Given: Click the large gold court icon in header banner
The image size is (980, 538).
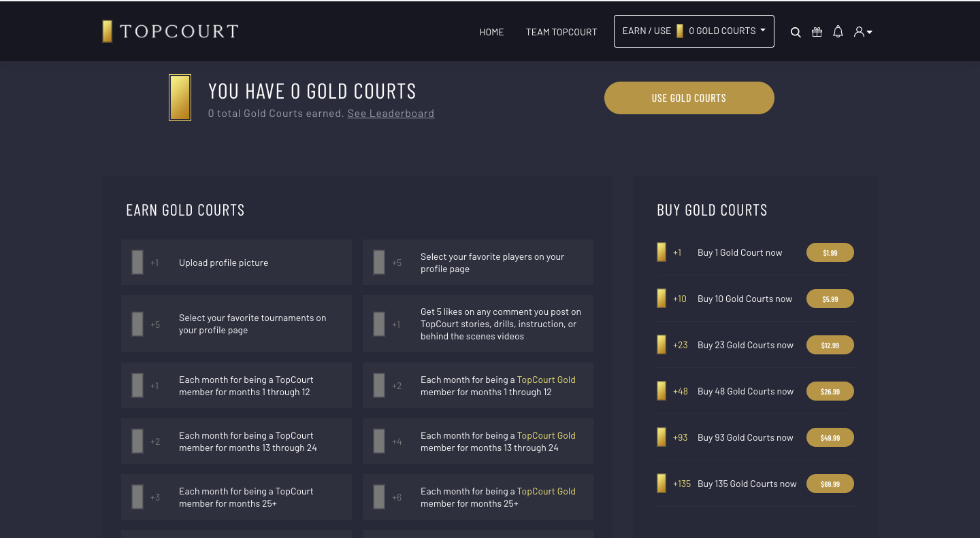Looking at the screenshot, I should 180,98.
